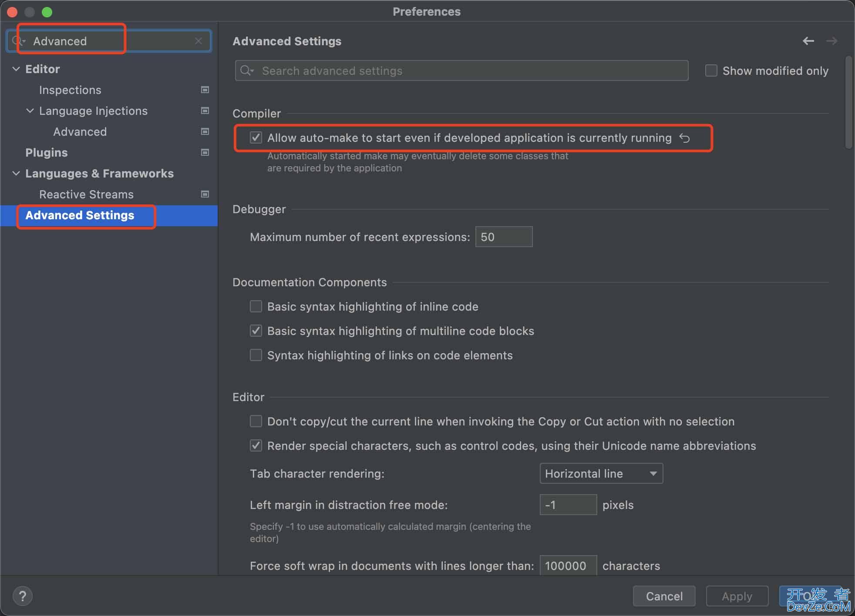
Task: Select Inspections in the settings tree
Action: pyautogui.click(x=70, y=90)
